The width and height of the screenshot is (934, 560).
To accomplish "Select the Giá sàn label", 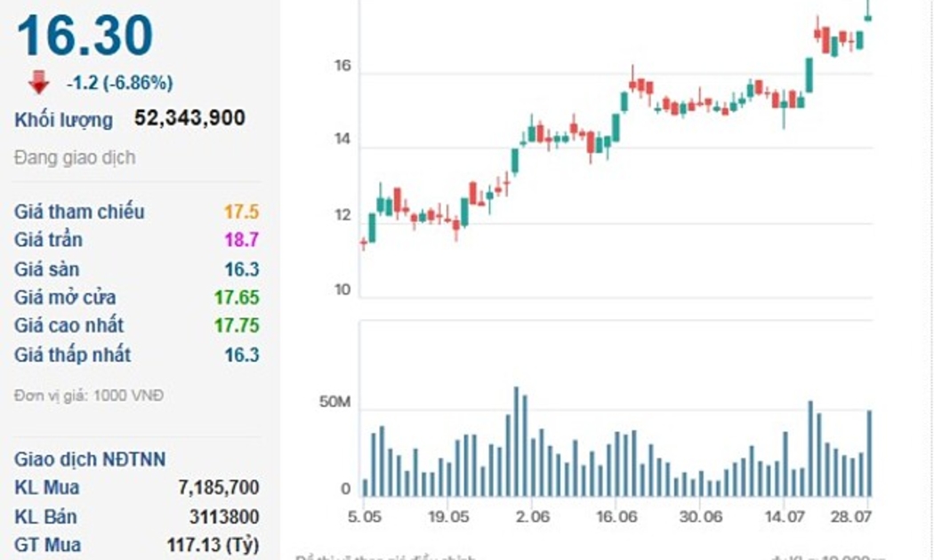I will point(46,268).
